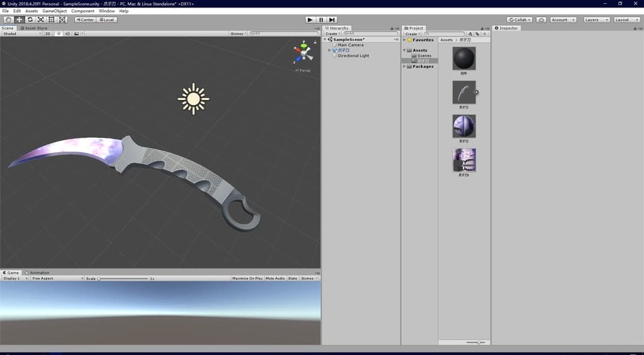Click the scene orientation gizmo
The height and width of the screenshot is (355, 644).
[x=303, y=54]
